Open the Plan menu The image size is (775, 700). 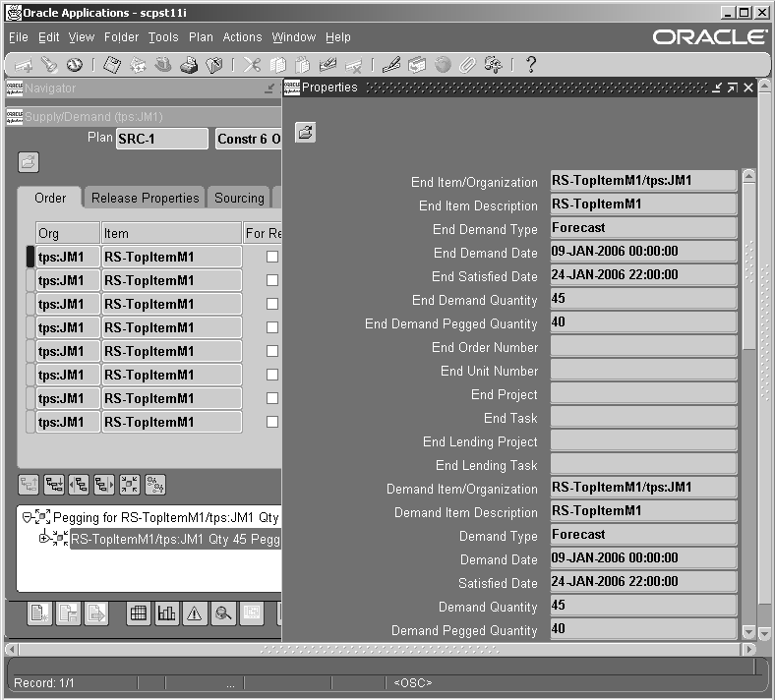click(201, 37)
